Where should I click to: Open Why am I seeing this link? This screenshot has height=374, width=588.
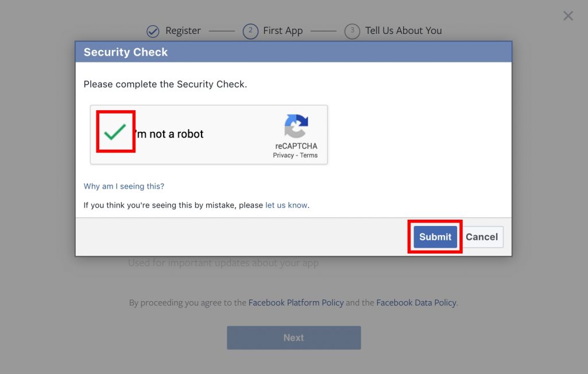point(124,186)
